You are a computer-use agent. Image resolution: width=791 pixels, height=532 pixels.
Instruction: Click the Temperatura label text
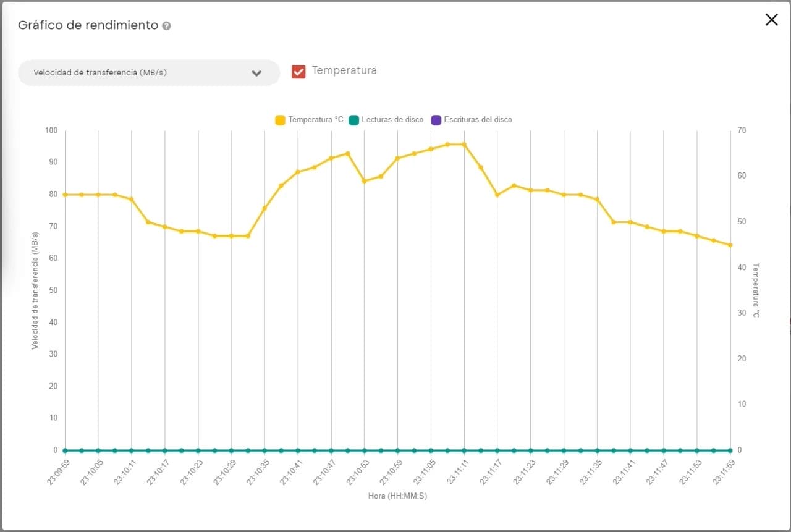[x=345, y=70]
